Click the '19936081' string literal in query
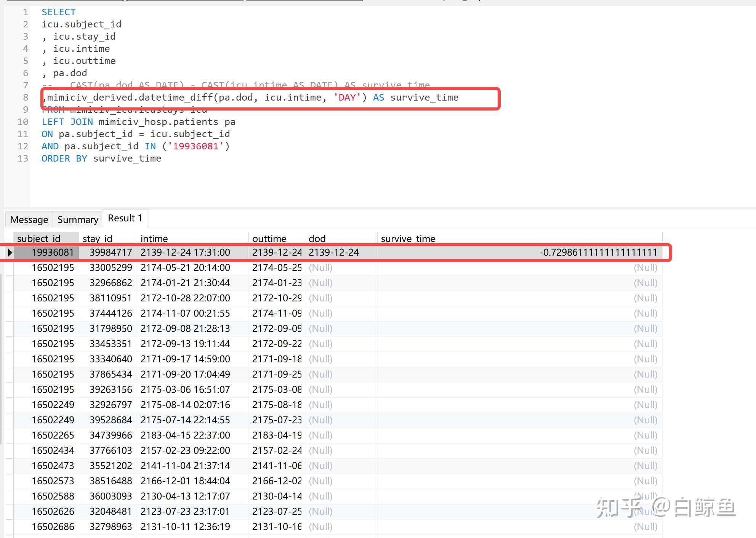756x538 pixels. (x=195, y=146)
